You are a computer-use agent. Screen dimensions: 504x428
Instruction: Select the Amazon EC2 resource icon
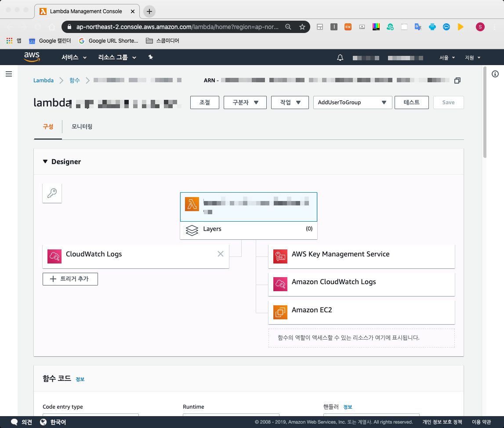[280, 312]
